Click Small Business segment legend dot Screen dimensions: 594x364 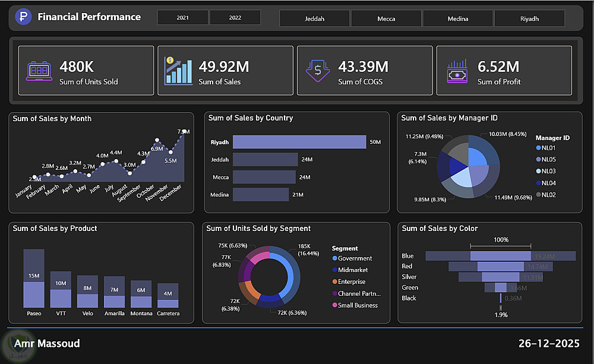point(334,305)
